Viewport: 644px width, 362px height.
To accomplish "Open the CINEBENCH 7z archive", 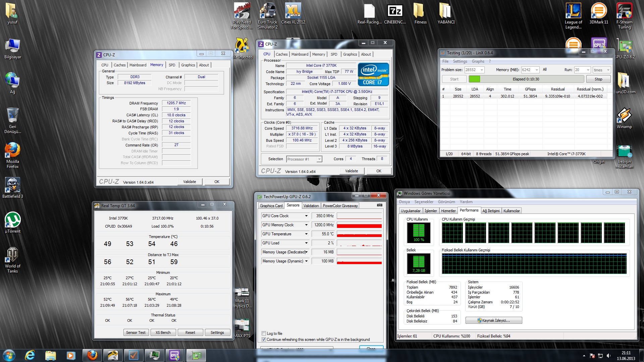I will coord(395,13).
